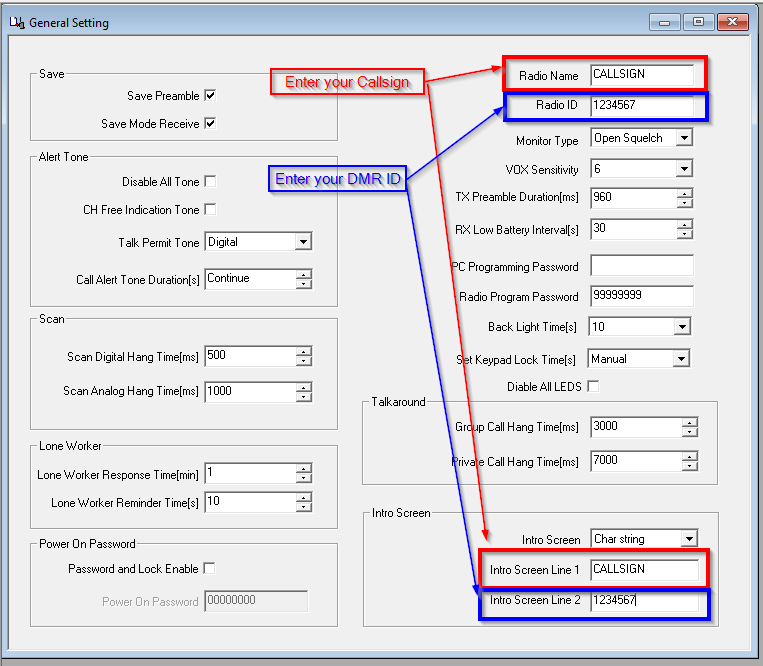This screenshot has width=763, height=666.
Task: Increase Private Call Hang Time with up arrow
Action: coord(690,457)
